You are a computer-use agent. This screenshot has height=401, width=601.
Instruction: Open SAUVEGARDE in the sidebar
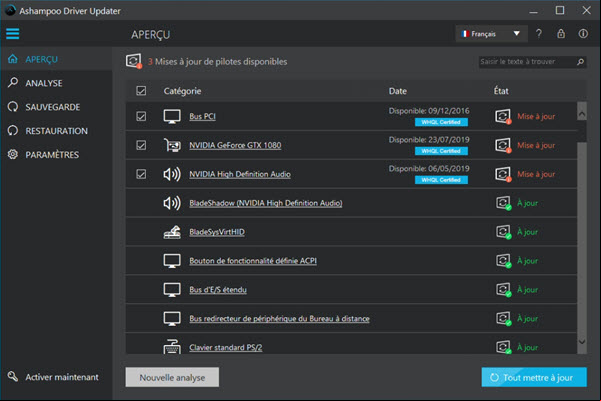pyautogui.click(x=56, y=107)
